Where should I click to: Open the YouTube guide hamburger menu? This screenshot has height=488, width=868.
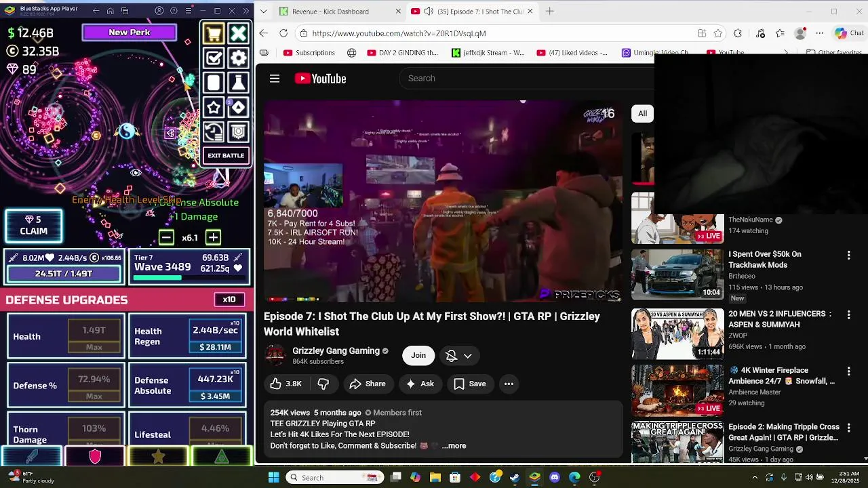(x=275, y=79)
